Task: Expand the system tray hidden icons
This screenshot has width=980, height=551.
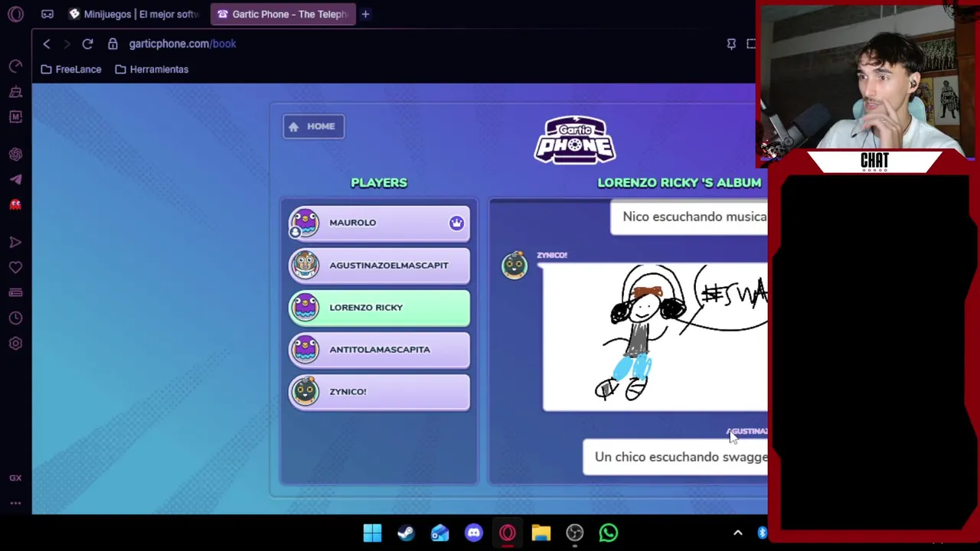Action: [x=738, y=533]
